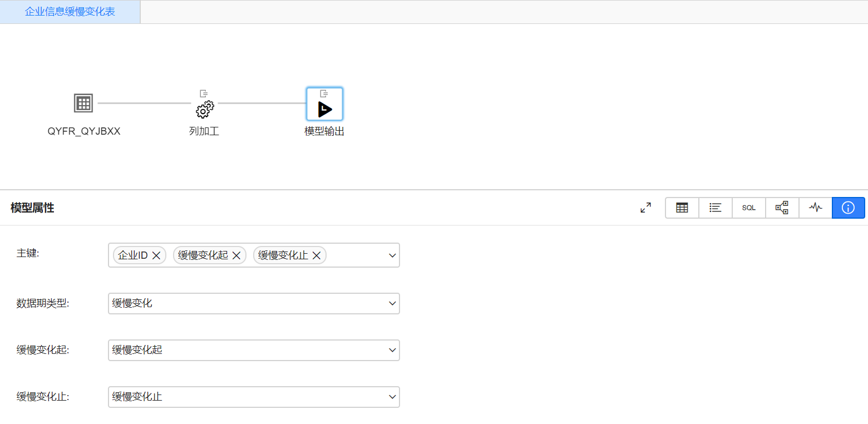The image size is (868, 424).
Task: Switch to the 企业信息缓慢变化表 tab
Action: pyautogui.click(x=70, y=12)
